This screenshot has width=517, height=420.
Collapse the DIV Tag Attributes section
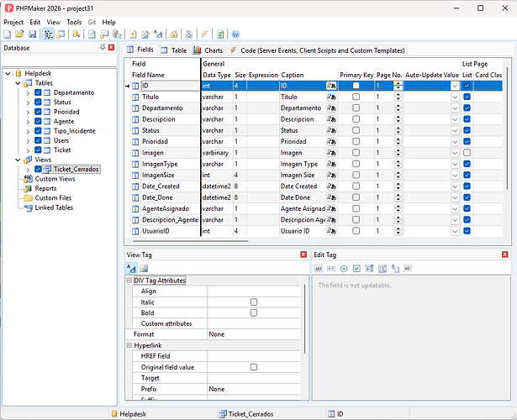pyautogui.click(x=129, y=281)
